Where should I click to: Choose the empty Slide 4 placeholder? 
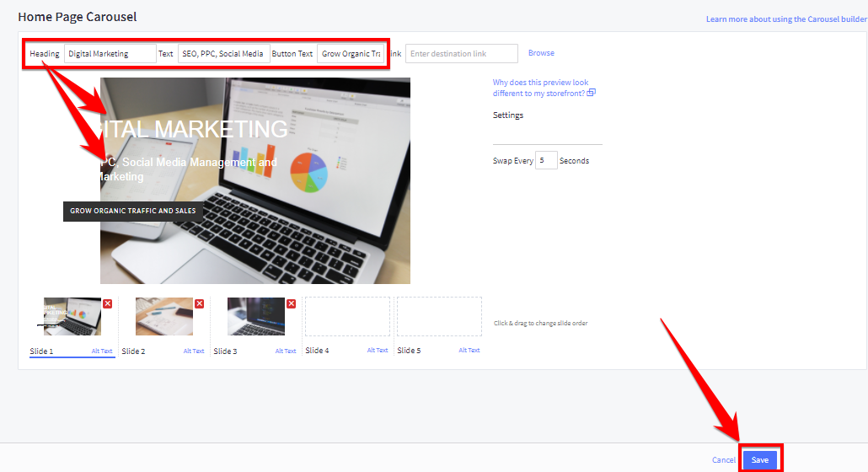347,317
